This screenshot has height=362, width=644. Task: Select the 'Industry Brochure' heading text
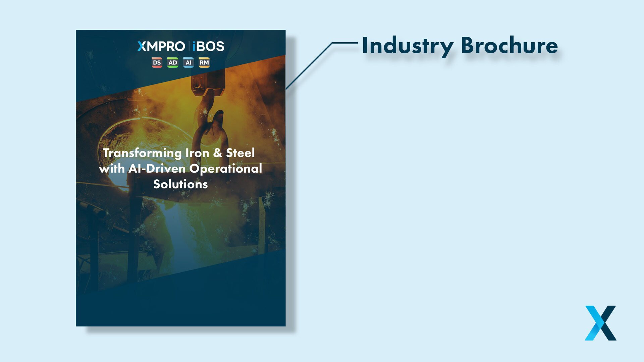pyautogui.click(x=460, y=46)
